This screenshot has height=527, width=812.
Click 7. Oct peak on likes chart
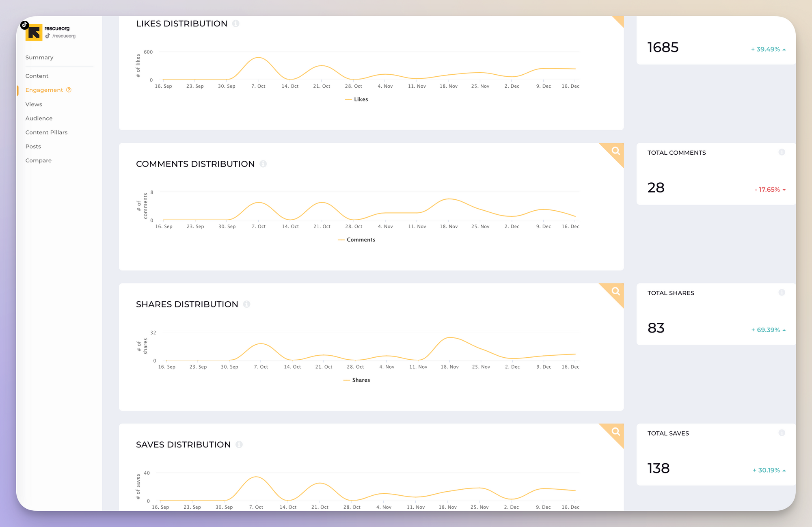click(258, 58)
